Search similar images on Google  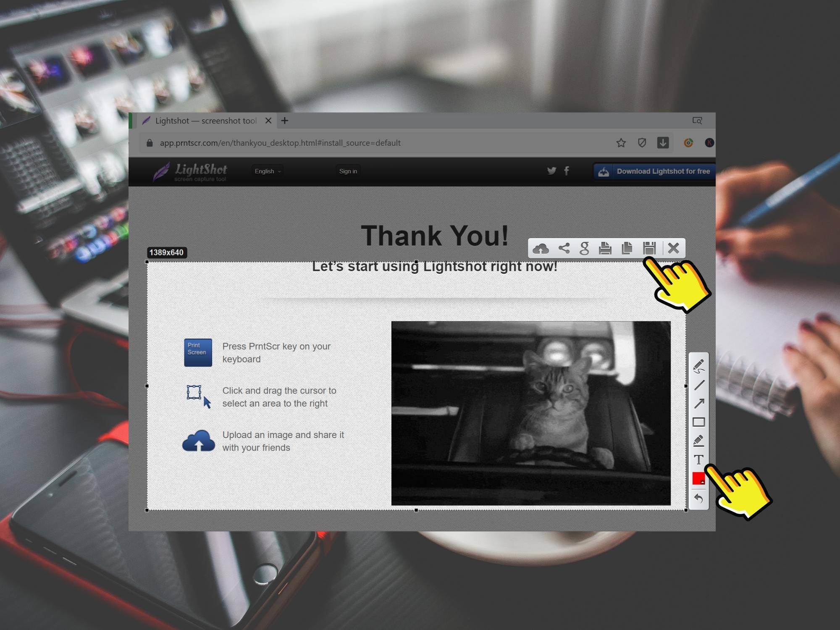(584, 249)
